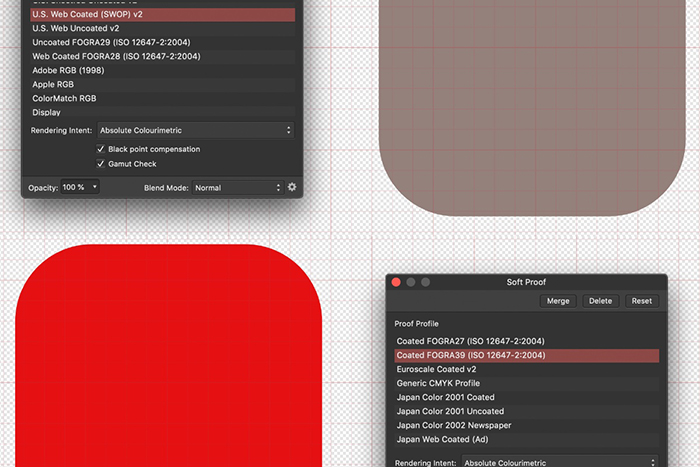Viewport: 700px width, 467px height.
Task: Select the red rounded rectangle shape
Action: (160, 360)
